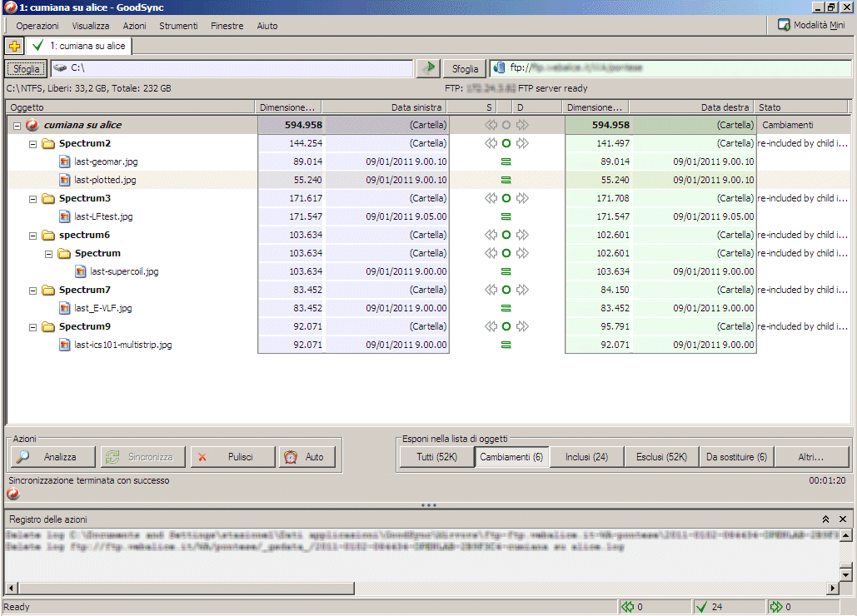Open the Finestre menu

tap(227, 26)
